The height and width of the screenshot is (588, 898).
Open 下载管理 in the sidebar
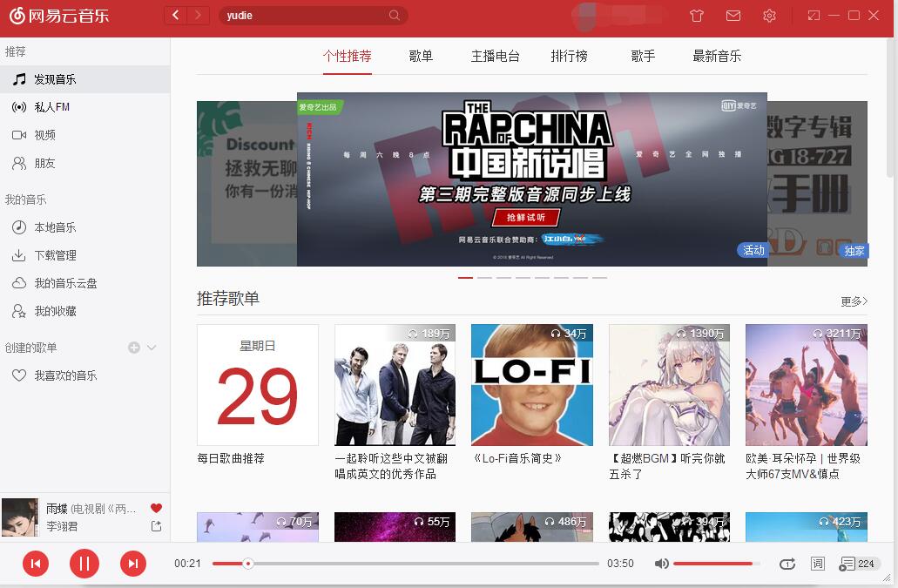(84, 255)
